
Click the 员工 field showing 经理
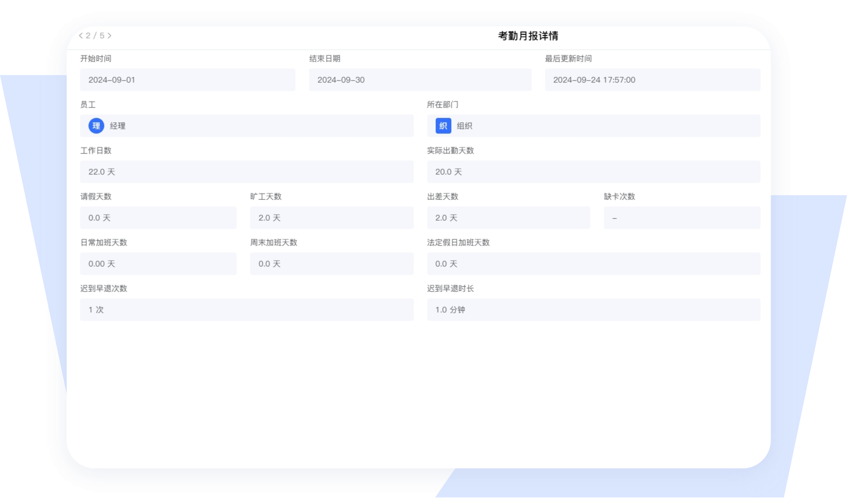pos(247,126)
